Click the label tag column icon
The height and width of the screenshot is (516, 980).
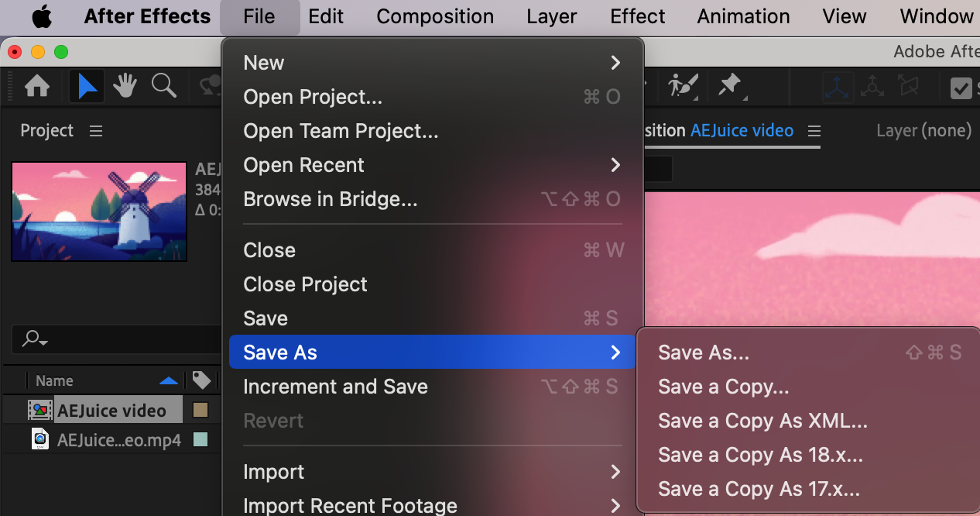point(201,380)
